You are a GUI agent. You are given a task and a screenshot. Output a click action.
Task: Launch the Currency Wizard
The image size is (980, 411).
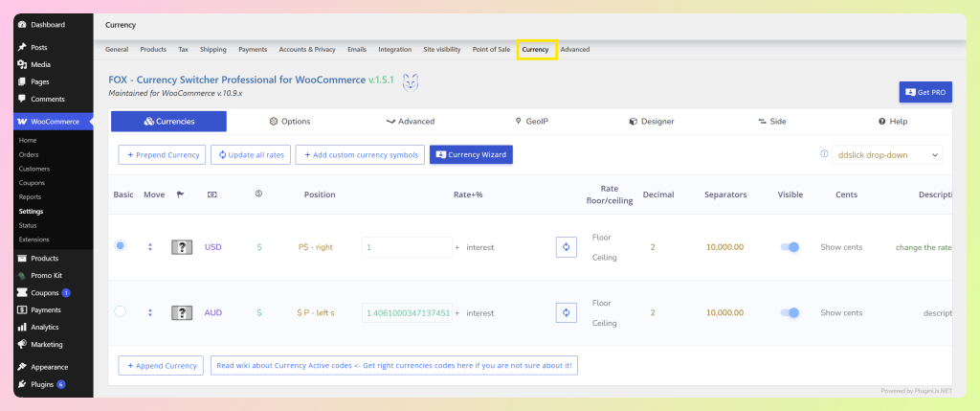tap(471, 154)
